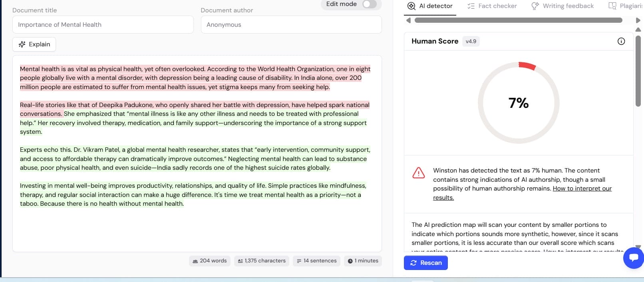Click the 14 sentences counter
The height and width of the screenshot is (282, 644).
316,261
